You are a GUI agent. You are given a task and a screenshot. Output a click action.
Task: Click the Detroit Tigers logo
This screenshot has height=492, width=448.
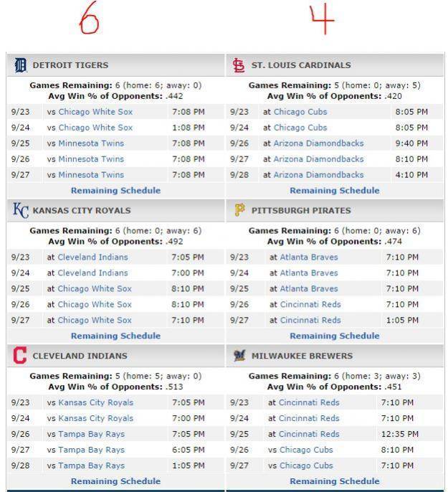tap(21, 65)
